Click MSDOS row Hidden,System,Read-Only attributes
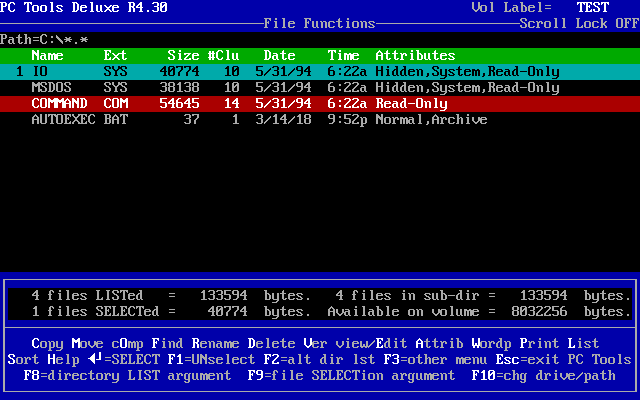This screenshot has height=400, width=640. click(x=467, y=87)
